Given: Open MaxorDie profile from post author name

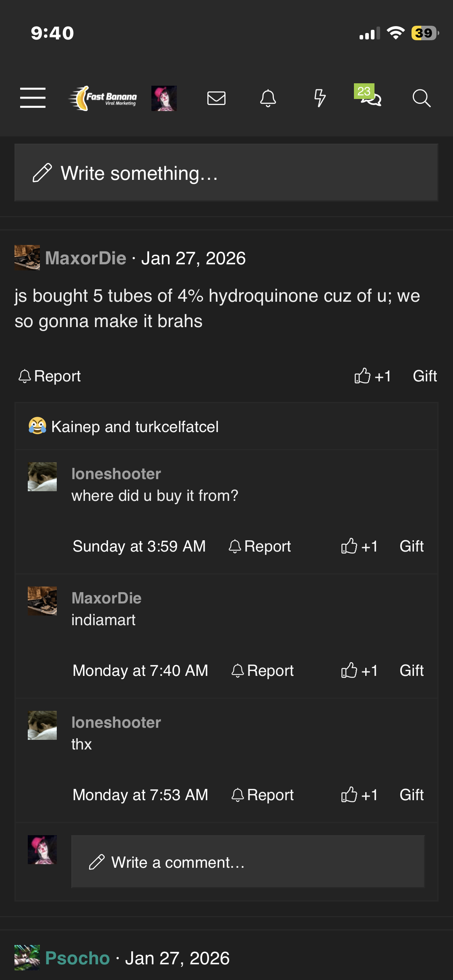Looking at the screenshot, I should pos(86,258).
